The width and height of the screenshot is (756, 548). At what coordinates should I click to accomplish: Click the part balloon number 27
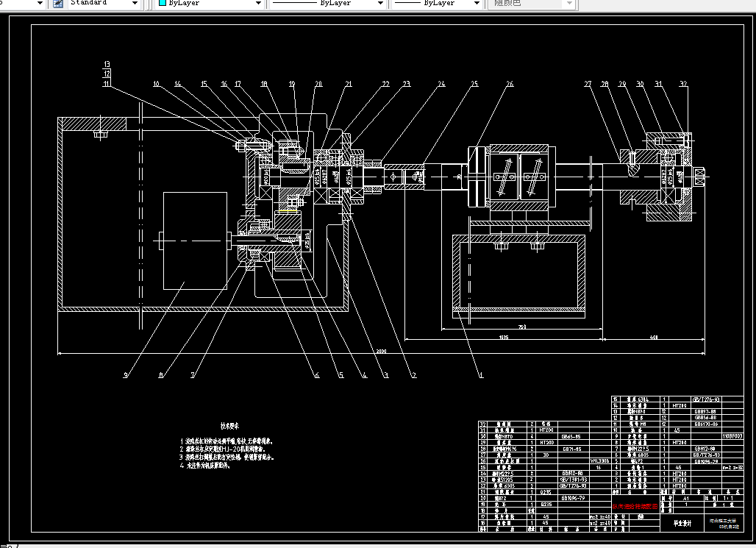pos(588,83)
